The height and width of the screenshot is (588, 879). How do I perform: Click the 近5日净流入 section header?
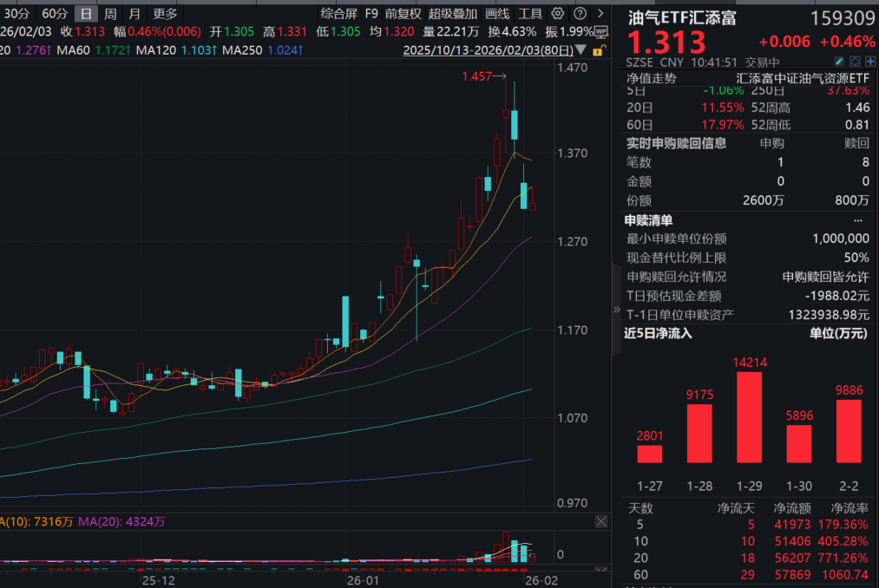658,334
